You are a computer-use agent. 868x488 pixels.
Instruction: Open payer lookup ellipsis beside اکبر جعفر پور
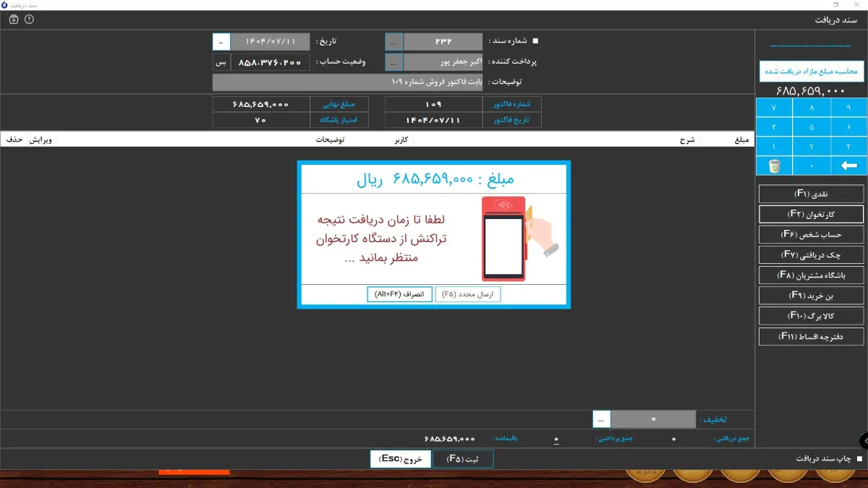393,62
